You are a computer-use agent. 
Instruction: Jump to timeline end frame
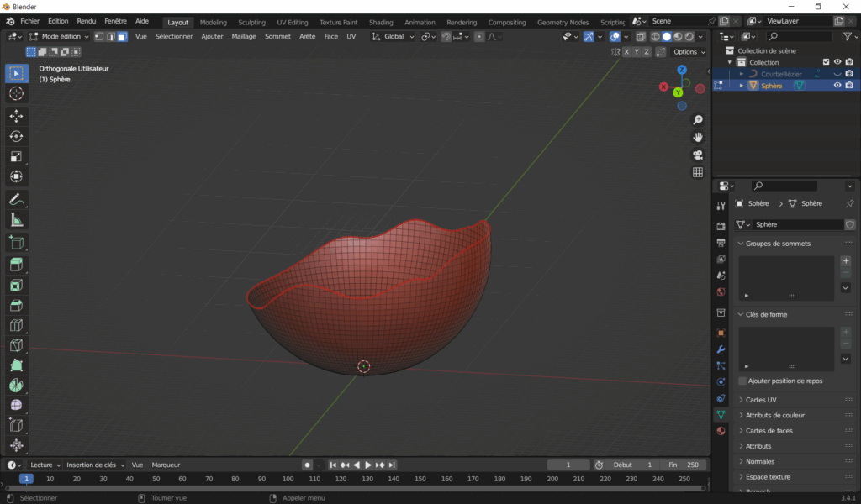392,465
